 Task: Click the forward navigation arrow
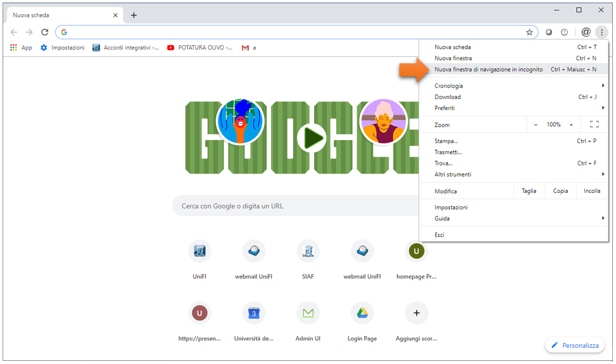(x=29, y=32)
